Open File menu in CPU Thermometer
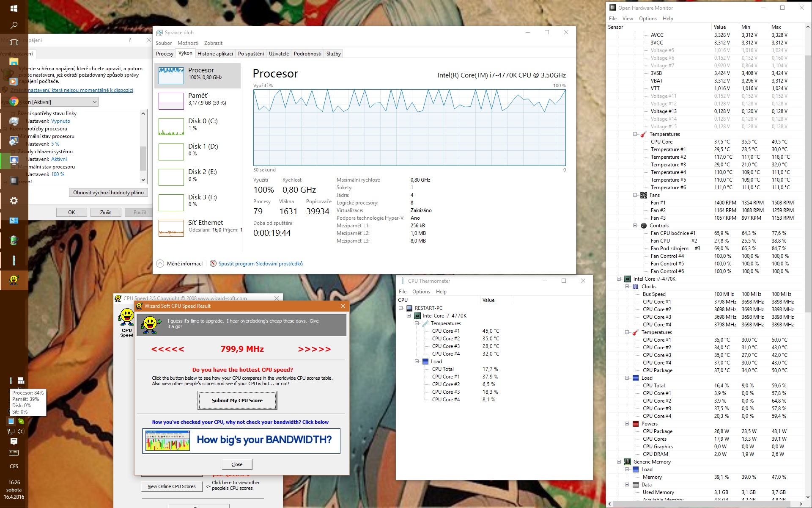 click(403, 292)
